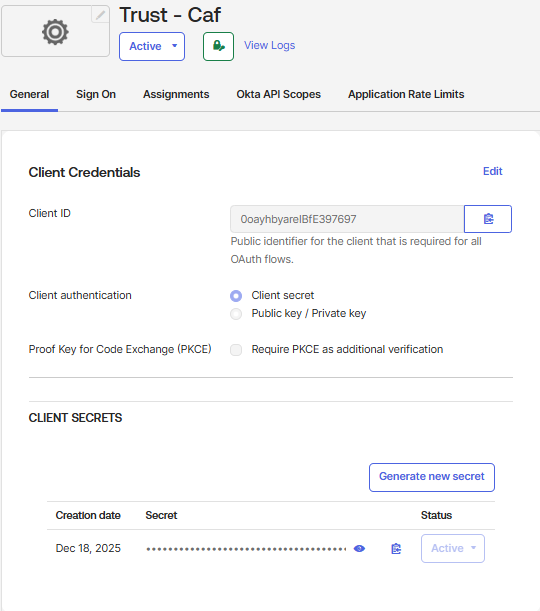Copy the Client ID to clipboard
The width and height of the screenshot is (540, 611).
coord(488,219)
